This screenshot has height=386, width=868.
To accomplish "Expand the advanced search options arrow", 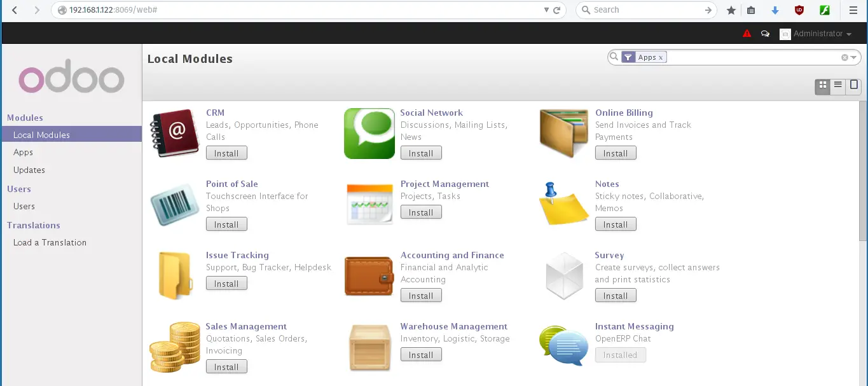I will coord(854,57).
